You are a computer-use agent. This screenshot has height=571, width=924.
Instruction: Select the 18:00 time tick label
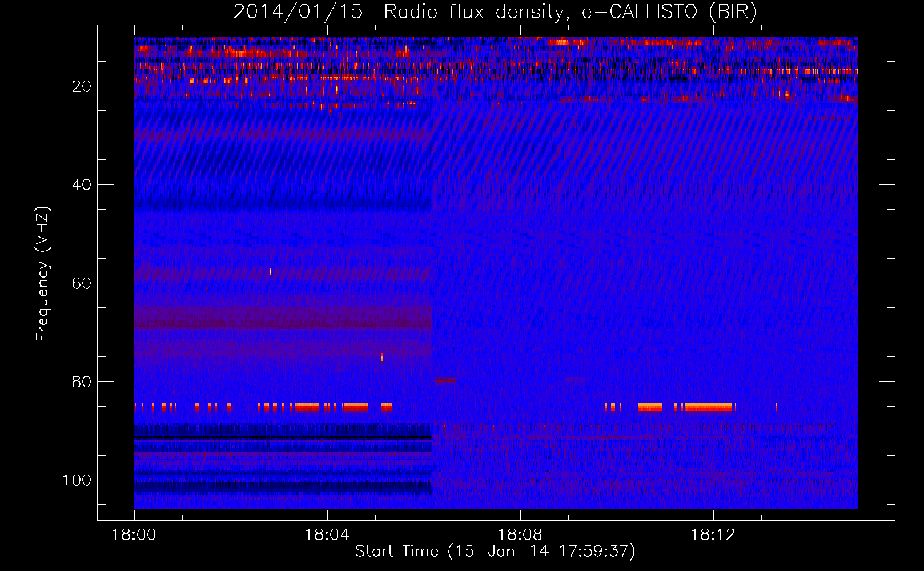pos(134,535)
